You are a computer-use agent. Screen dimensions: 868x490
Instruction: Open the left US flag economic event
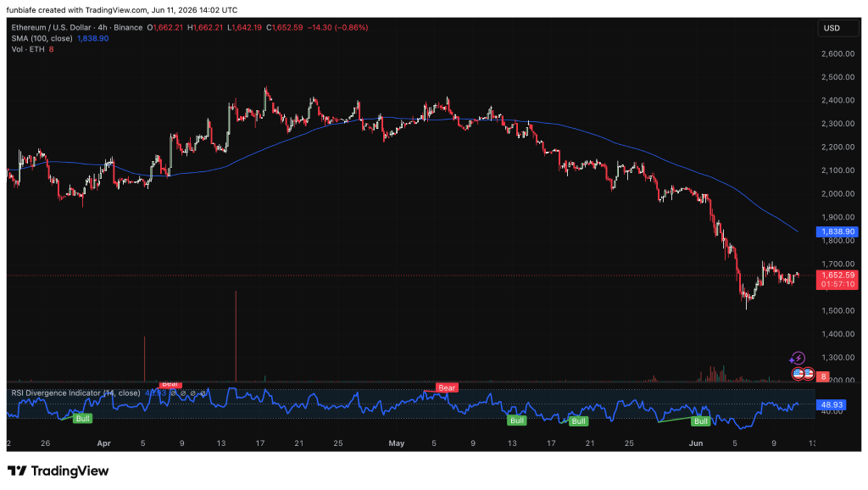pos(798,374)
